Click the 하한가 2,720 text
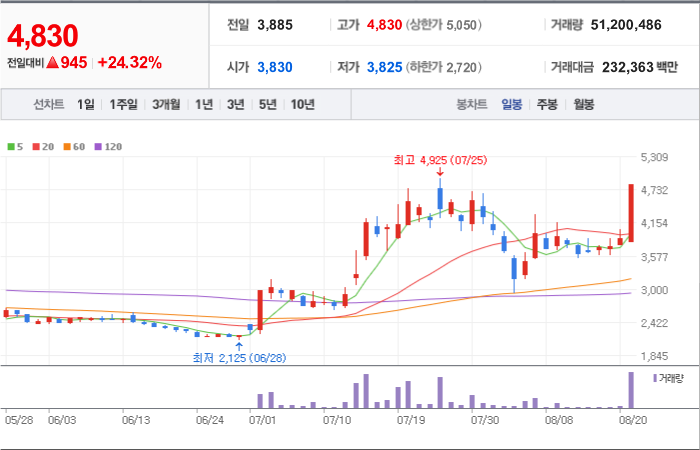This screenshot has height=450, width=700. [x=444, y=67]
